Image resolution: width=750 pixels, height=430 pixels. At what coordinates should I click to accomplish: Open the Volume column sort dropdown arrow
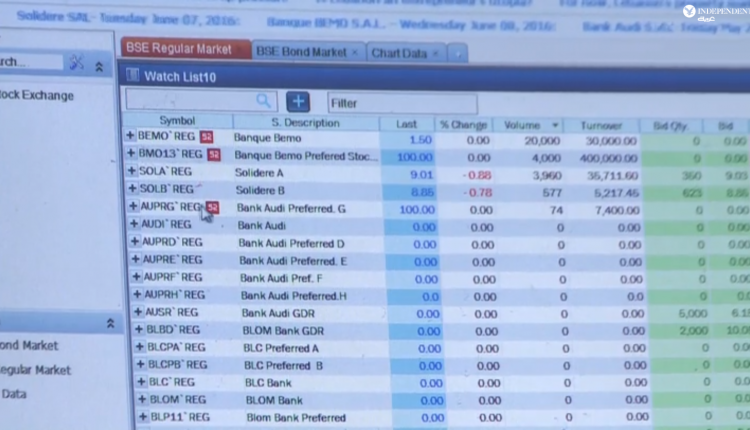coord(555,125)
